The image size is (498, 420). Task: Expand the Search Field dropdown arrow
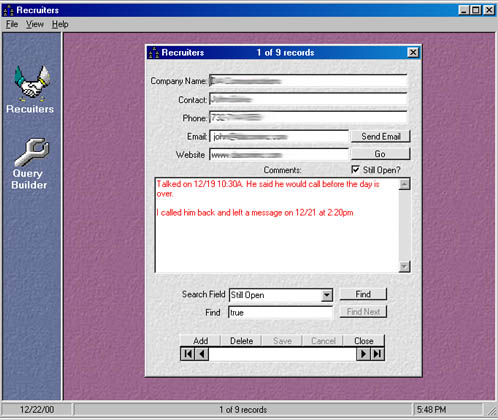(x=327, y=295)
